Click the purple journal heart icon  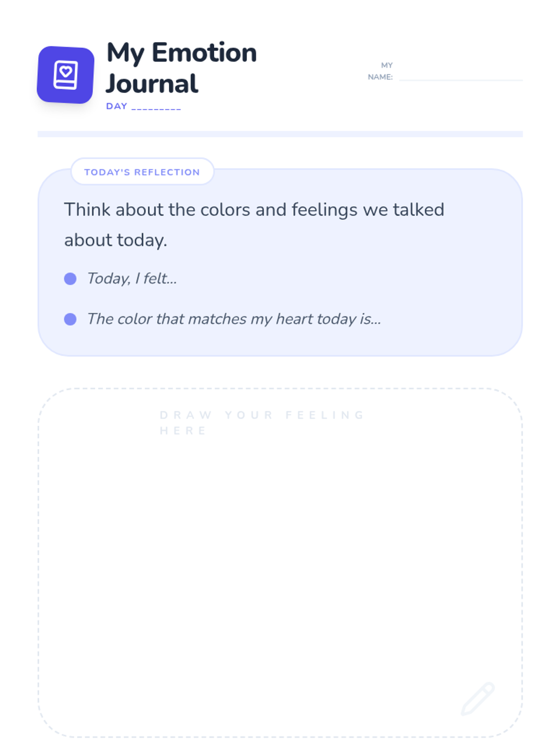pos(66,75)
